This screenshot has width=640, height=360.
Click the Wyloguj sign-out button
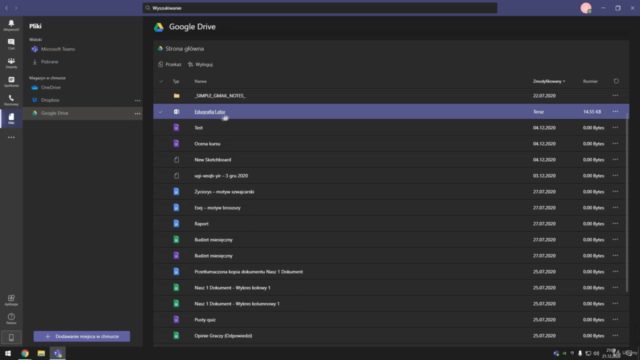click(200, 64)
